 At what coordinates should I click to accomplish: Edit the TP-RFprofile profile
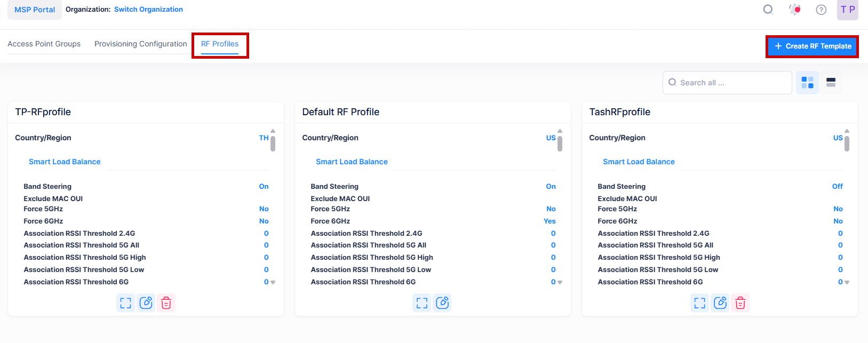pyautogui.click(x=146, y=303)
